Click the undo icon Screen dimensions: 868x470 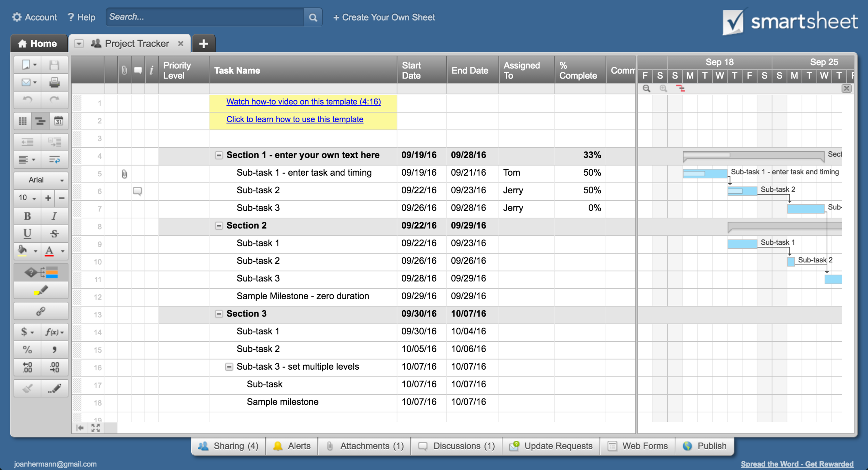[x=27, y=100]
